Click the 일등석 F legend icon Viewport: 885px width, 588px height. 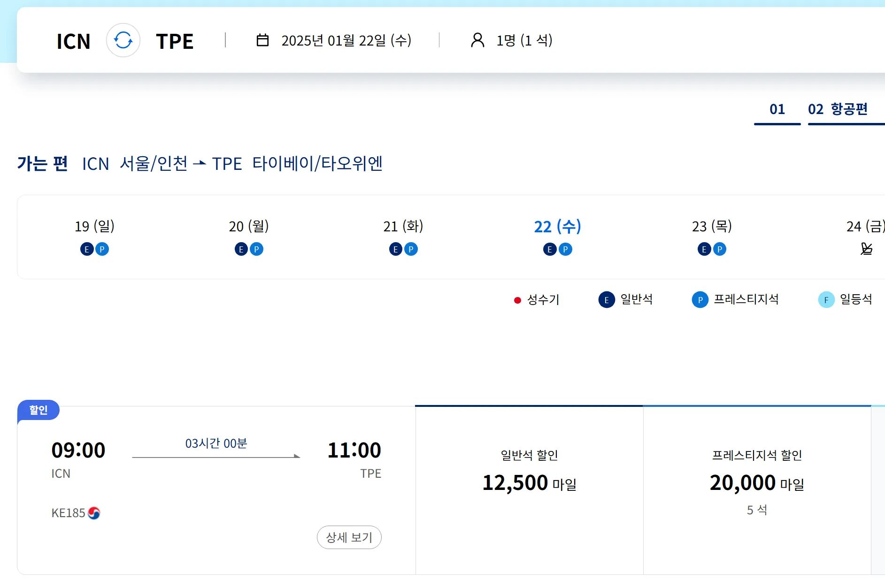point(826,300)
